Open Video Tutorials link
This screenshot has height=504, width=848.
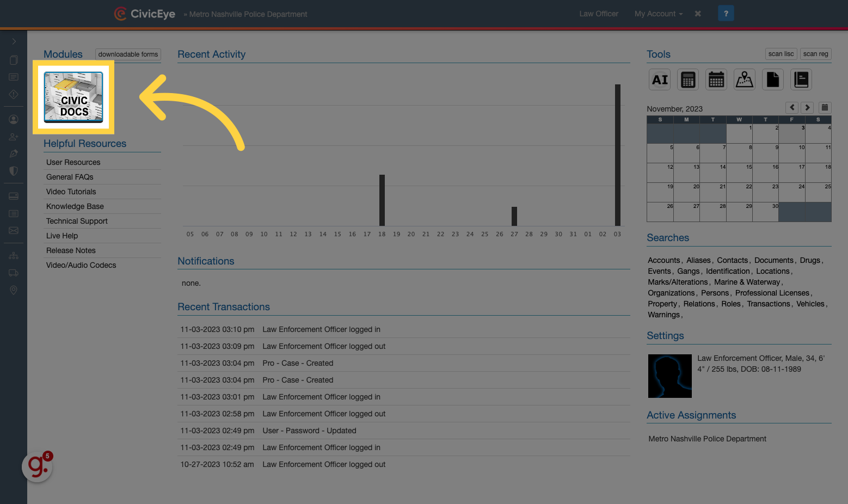tap(71, 192)
